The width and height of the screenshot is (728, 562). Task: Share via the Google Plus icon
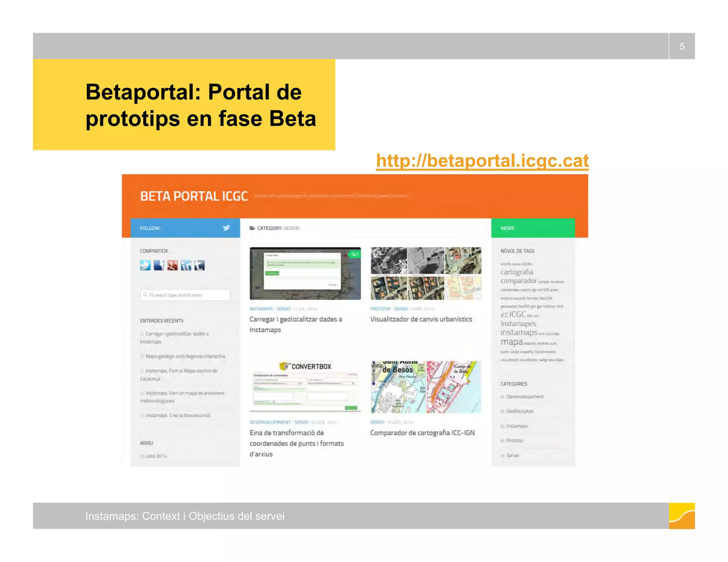(172, 265)
